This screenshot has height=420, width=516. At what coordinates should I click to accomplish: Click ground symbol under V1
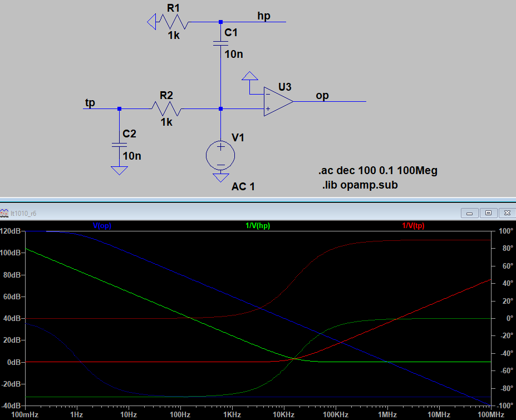(221, 178)
